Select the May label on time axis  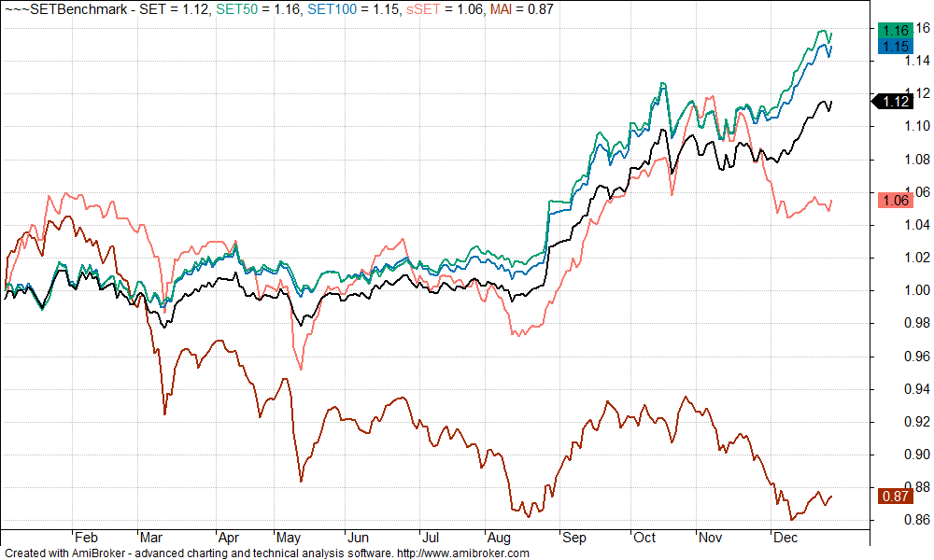click(x=289, y=538)
